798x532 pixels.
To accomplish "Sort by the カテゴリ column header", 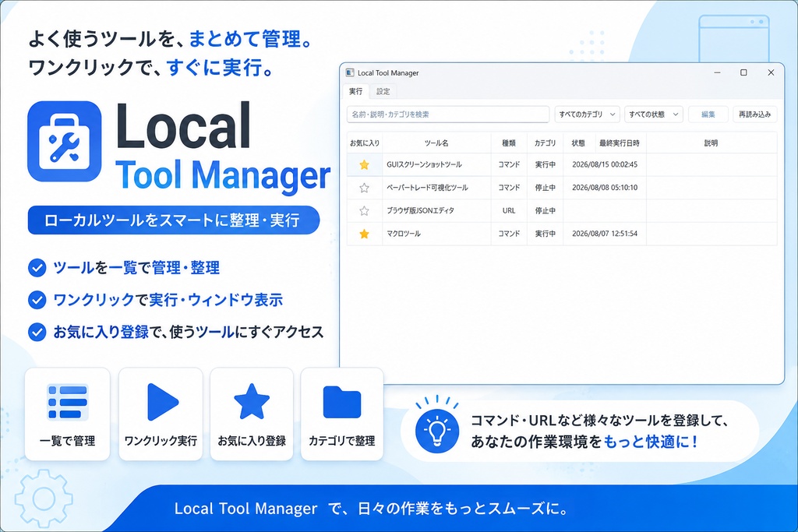I will point(545,143).
